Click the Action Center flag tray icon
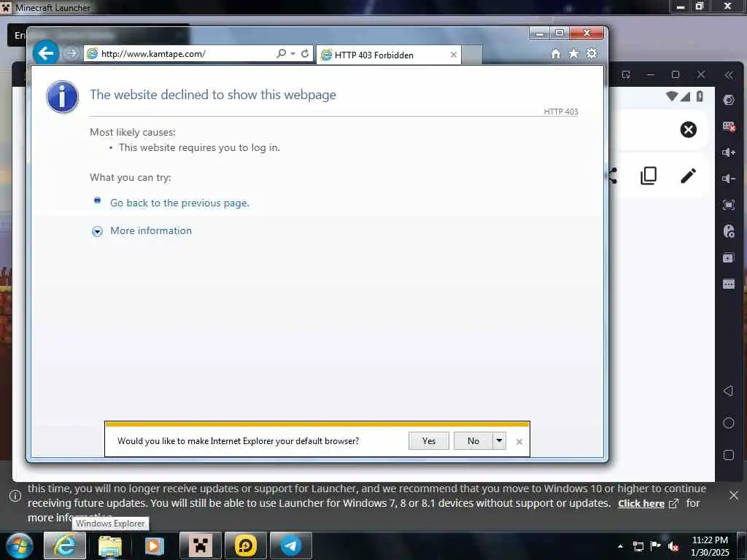This screenshot has height=560, width=747. (x=656, y=546)
